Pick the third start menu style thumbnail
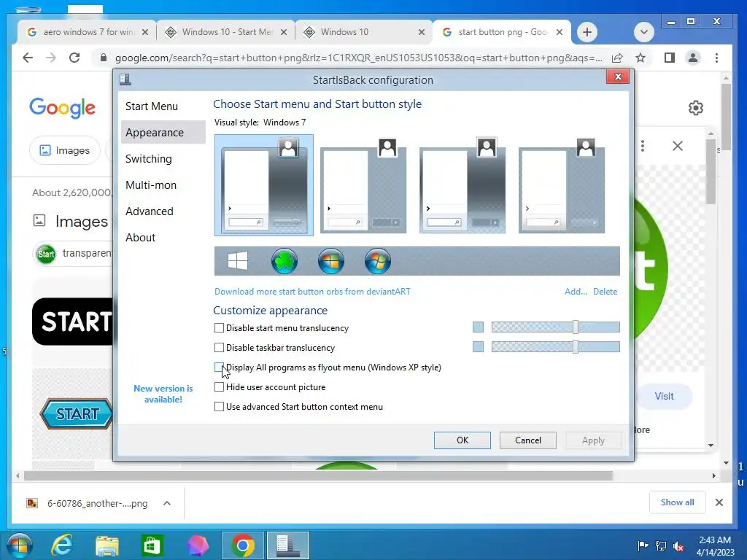Image resolution: width=747 pixels, height=560 pixels. click(x=462, y=185)
